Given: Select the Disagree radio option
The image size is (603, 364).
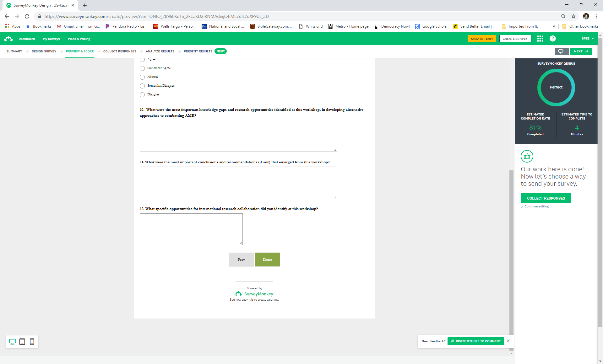Looking at the screenshot, I should pos(142,94).
